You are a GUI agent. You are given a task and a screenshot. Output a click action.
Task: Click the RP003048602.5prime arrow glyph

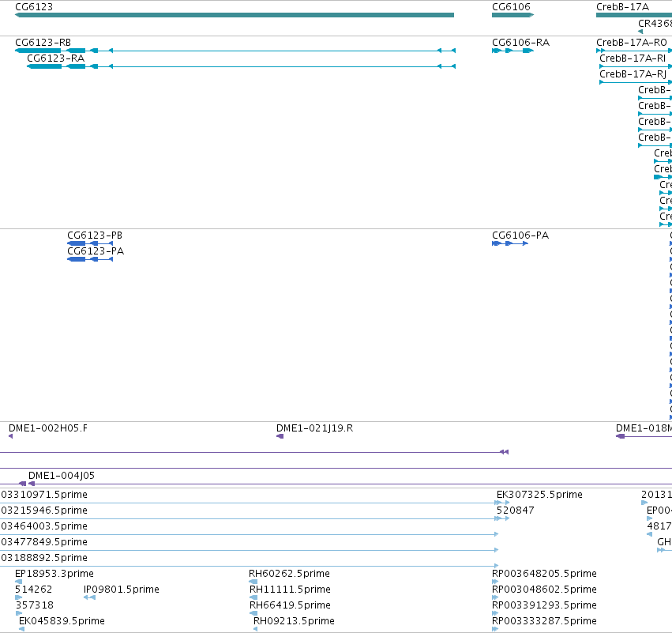click(495, 597)
